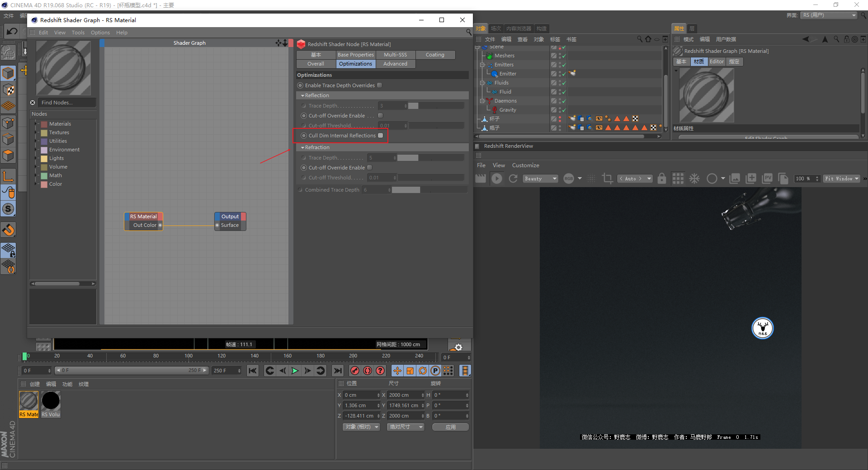Click the snowflake freeze icon in RenderView
The image size is (868, 470).
coord(694,179)
